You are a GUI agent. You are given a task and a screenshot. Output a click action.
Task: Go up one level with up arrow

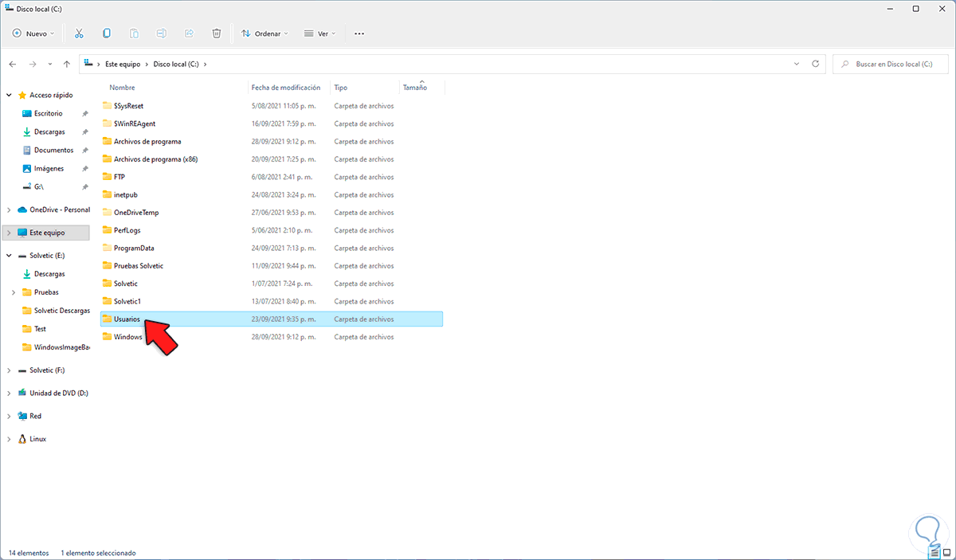[67, 64]
